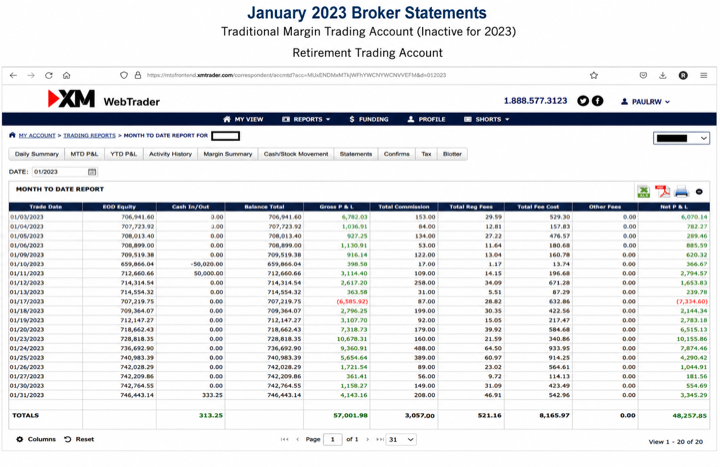The width and height of the screenshot is (720, 467).
Task: Switch to the Tax tab
Action: click(427, 154)
